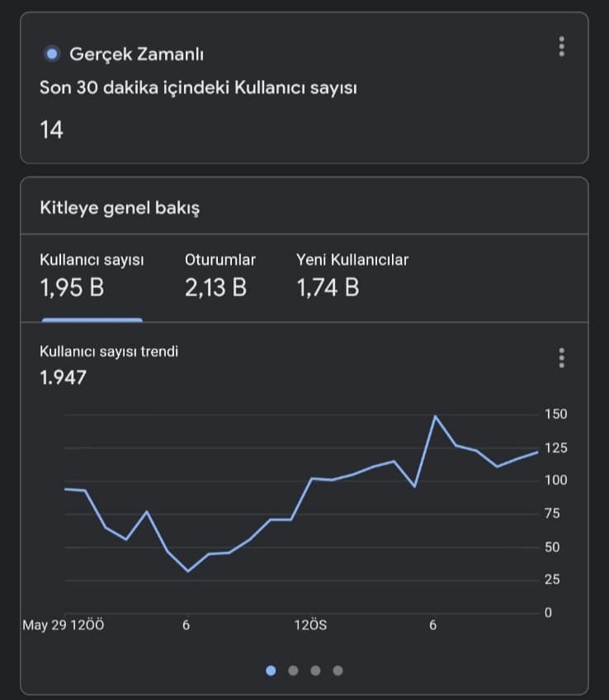Go to first chart page dot
The height and width of the screenshot is (700, 609).
click(x=271, y=670)
